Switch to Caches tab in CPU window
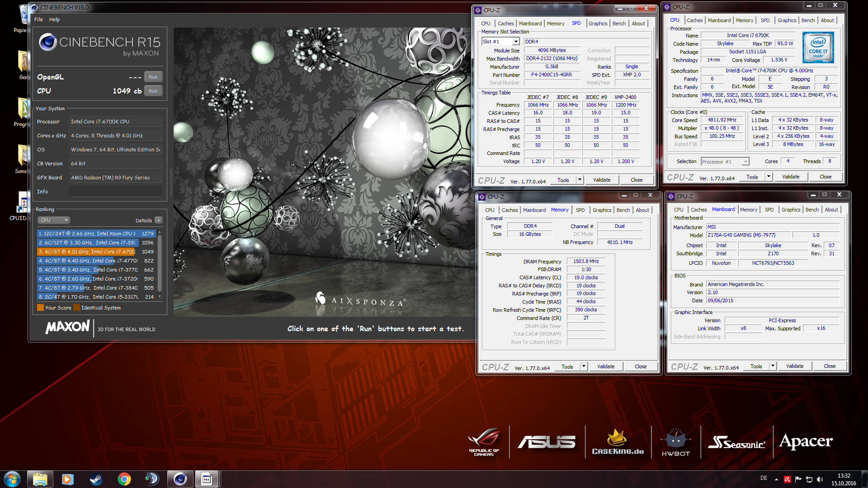Viewport: 868px width, 488px height. point(694,20)
